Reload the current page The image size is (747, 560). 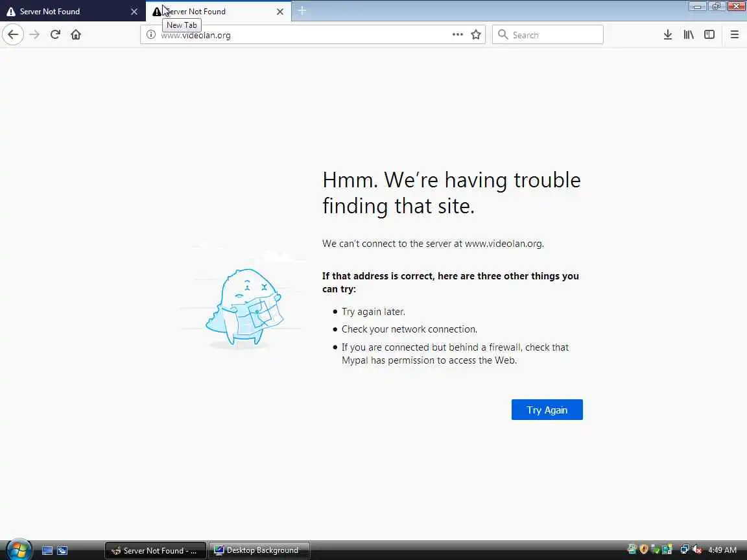click(55, 34)
